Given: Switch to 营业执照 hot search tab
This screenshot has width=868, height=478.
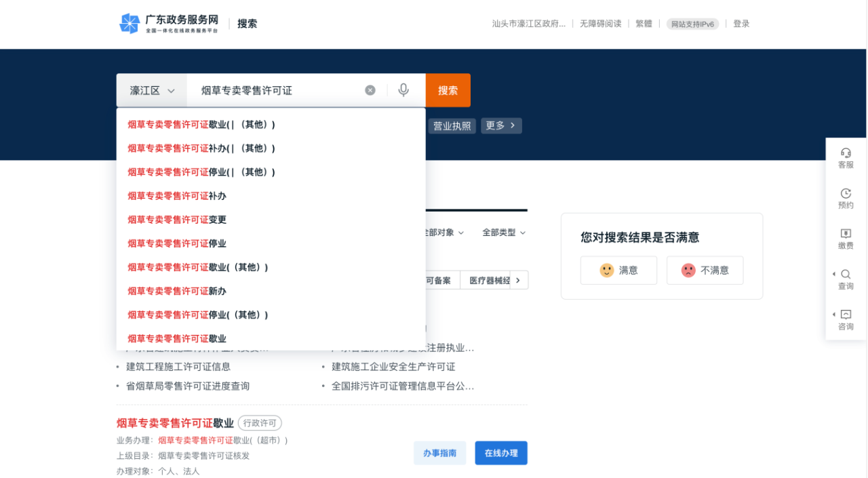Looking at the screenshot, I should click(x=452, y=125).
